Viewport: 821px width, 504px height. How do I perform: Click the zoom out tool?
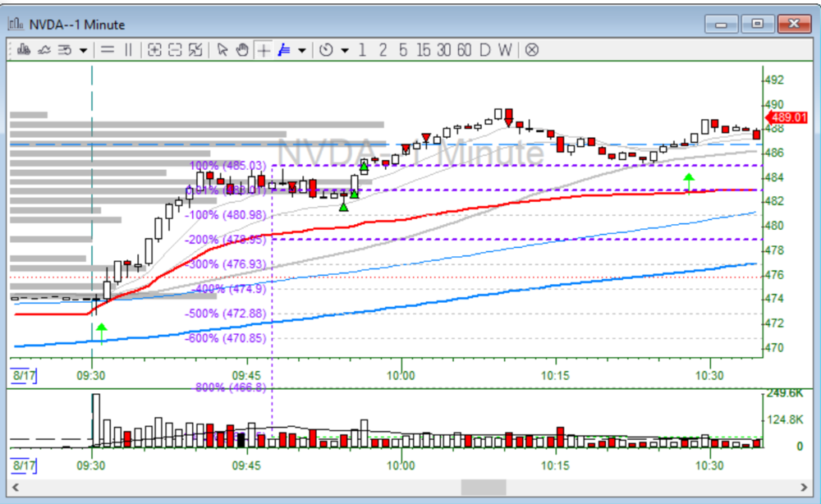click(173, 50)
